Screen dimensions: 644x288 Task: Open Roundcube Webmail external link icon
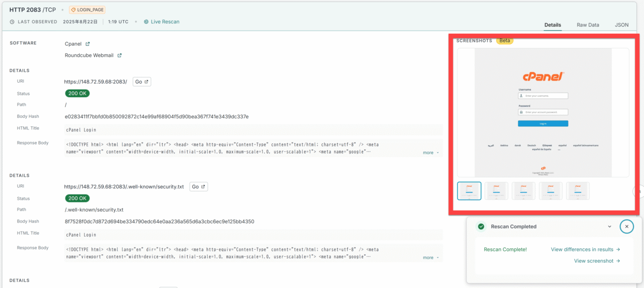tap(119, 55)
